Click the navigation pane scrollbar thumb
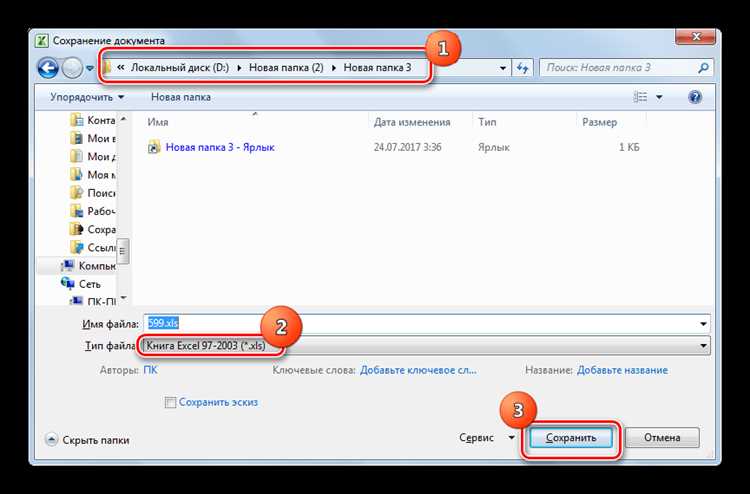Viewport: 750px width, 494px height. 123,251
